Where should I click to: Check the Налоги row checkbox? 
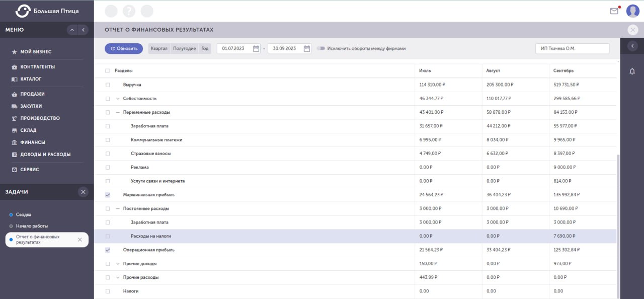pos(107,291)
